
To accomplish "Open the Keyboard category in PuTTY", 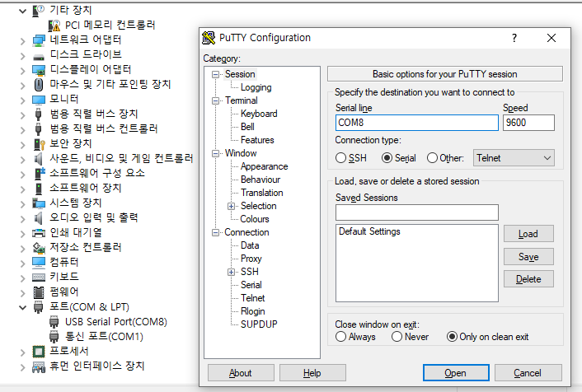I will (259, 114).
